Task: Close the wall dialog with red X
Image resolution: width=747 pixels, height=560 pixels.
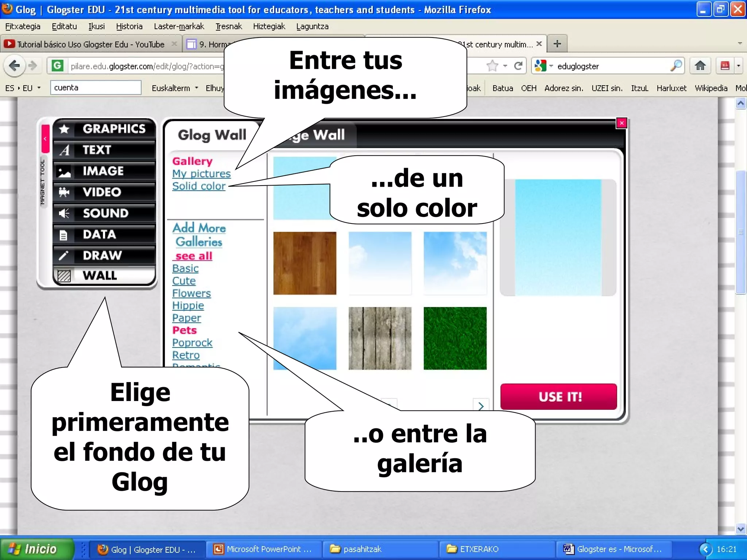Action: pyautogui.click(x=622, y=123)
